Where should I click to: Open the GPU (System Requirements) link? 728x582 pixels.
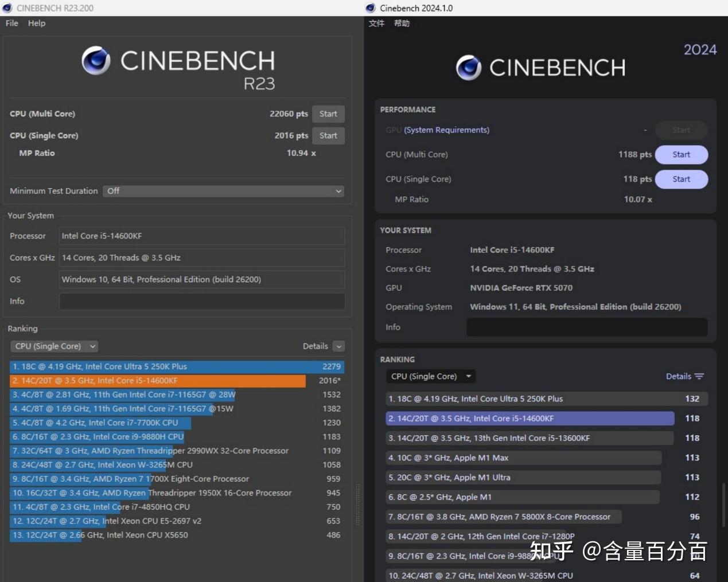(x=446, y=130)
